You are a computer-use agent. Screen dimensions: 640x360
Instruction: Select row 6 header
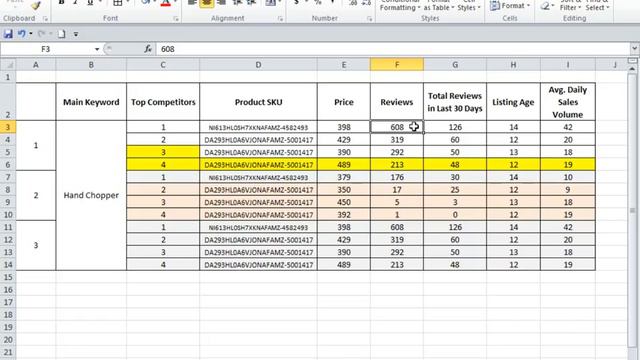8,165
